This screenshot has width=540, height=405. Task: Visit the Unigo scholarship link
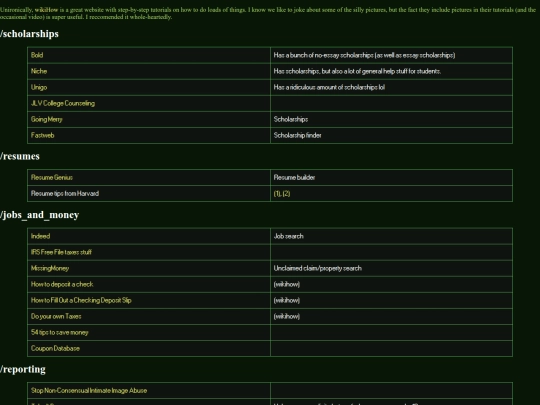pyautogui.click(x=39, y=87)
